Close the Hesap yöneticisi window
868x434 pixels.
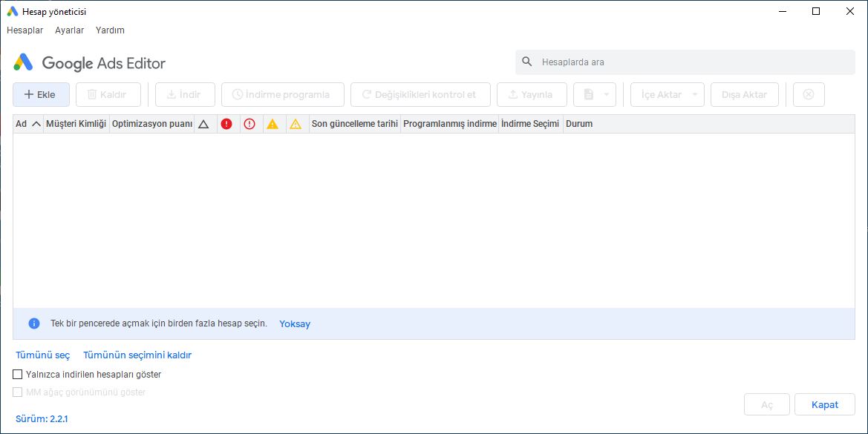click(849, 11)
